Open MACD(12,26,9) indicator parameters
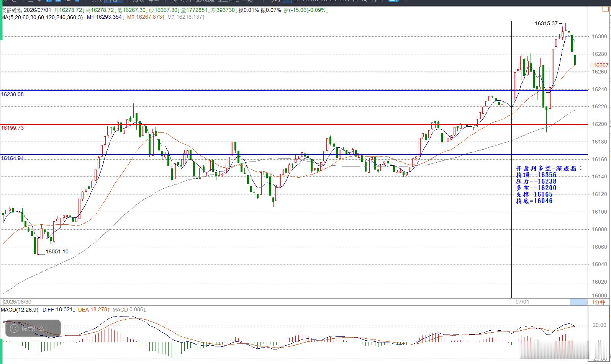The width and height of the screenshot is (611, 364). (19, 309)
